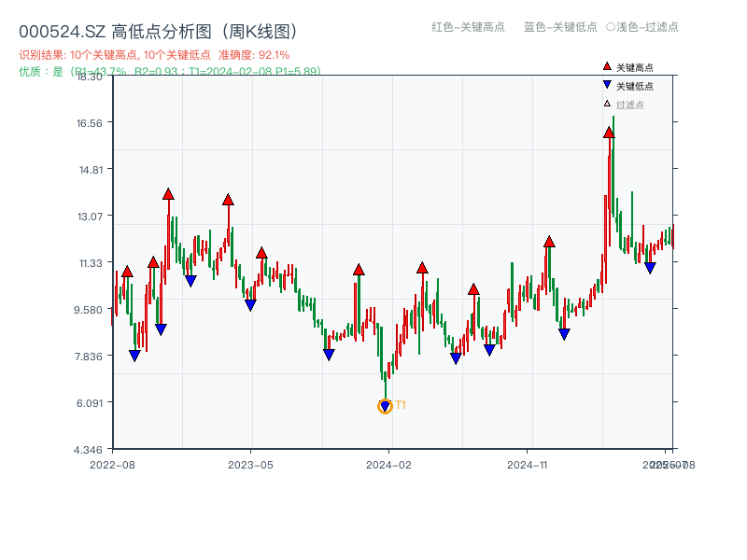The height and width of the screenshot is (560, 747).
Task: Click the last blue low marker before 2025-07
Action: point(650,268)
